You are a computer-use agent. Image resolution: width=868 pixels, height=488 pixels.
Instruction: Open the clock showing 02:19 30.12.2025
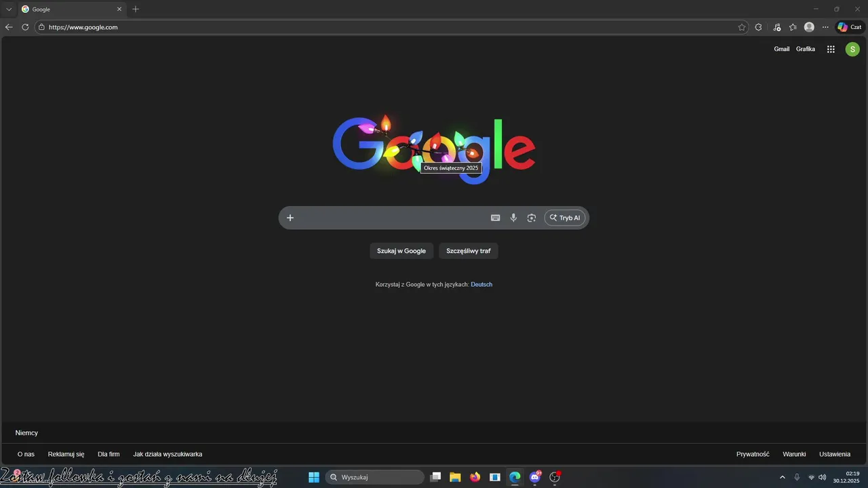[846, 477]
